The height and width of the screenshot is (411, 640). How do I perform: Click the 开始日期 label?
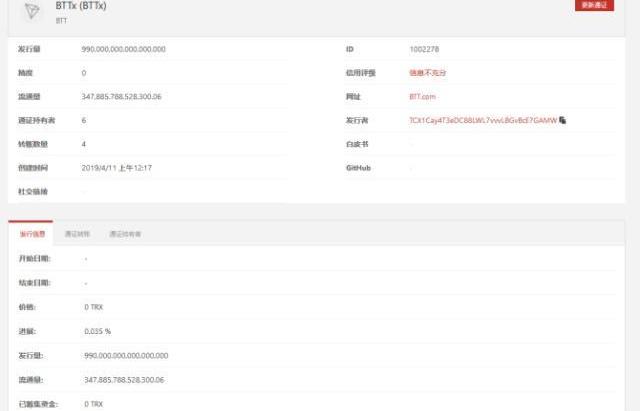click(35, 258)
